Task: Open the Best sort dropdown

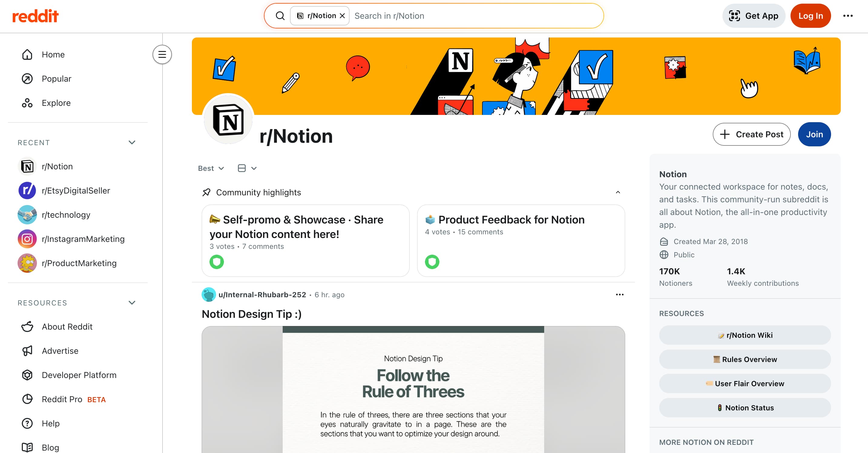Action: pos(211,168)
